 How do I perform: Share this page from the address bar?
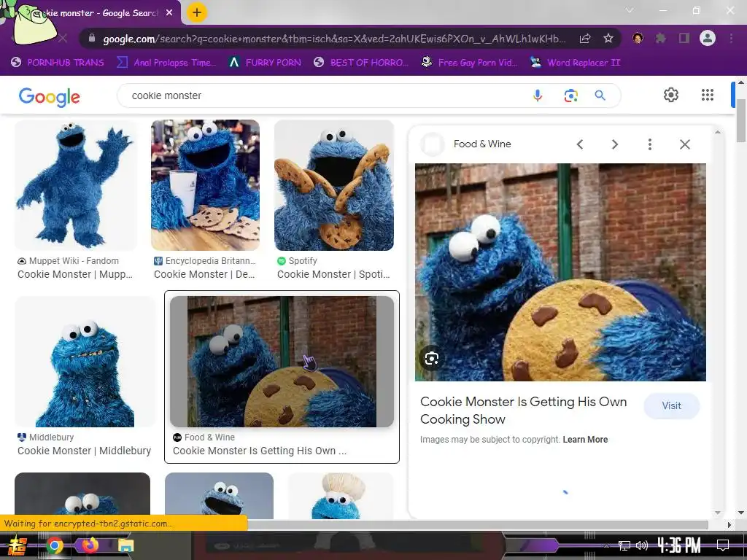(x=585, y=39)
